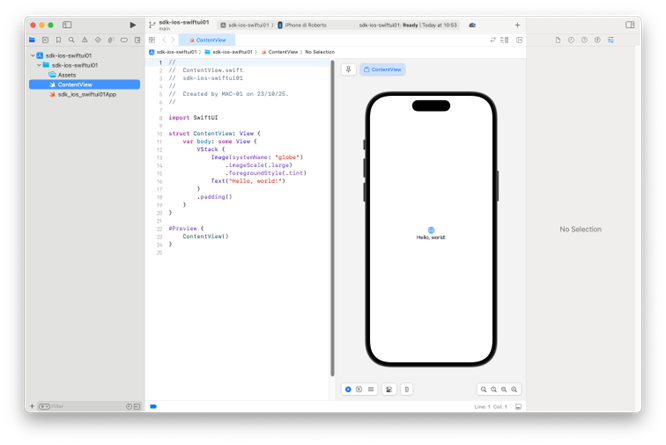Click the code editor vertical scrollbar
Image resolution: width=666 pixels, height=445 pixels.
[332, 218]
